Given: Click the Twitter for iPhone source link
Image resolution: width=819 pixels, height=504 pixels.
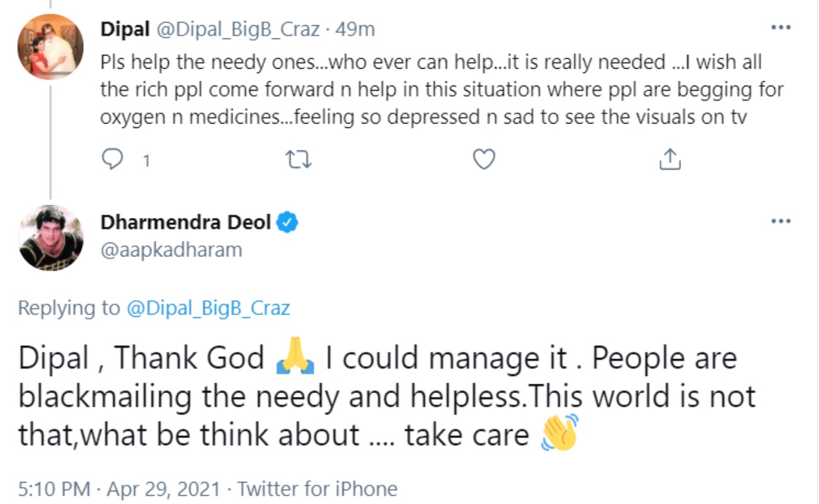Looking at the screenshot, I should click(318, 489).
